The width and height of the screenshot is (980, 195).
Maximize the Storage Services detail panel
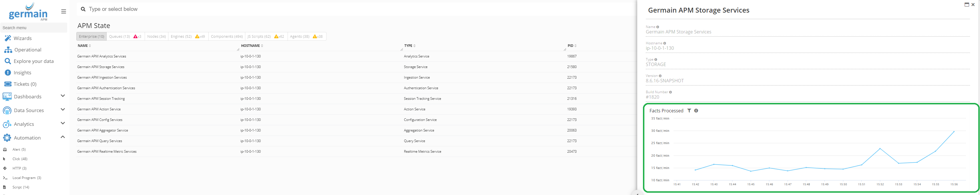[967, 5]
